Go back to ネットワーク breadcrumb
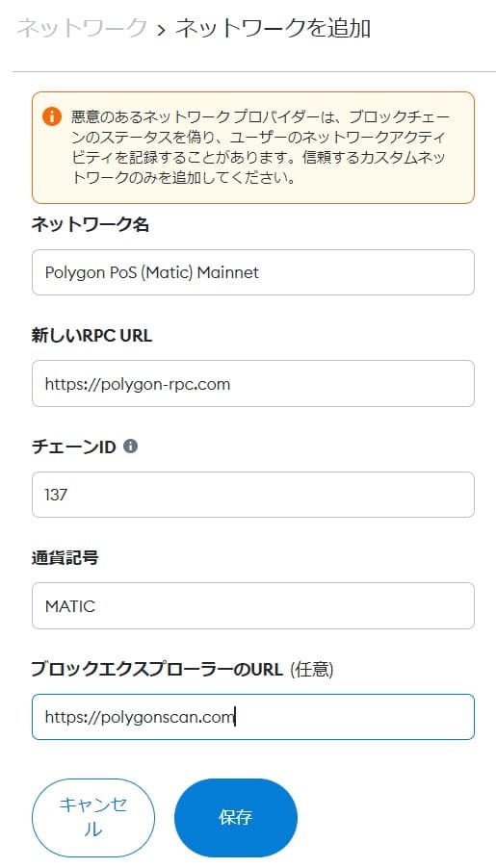The width and height of the screenshot is (496, 868). (83, 28)
